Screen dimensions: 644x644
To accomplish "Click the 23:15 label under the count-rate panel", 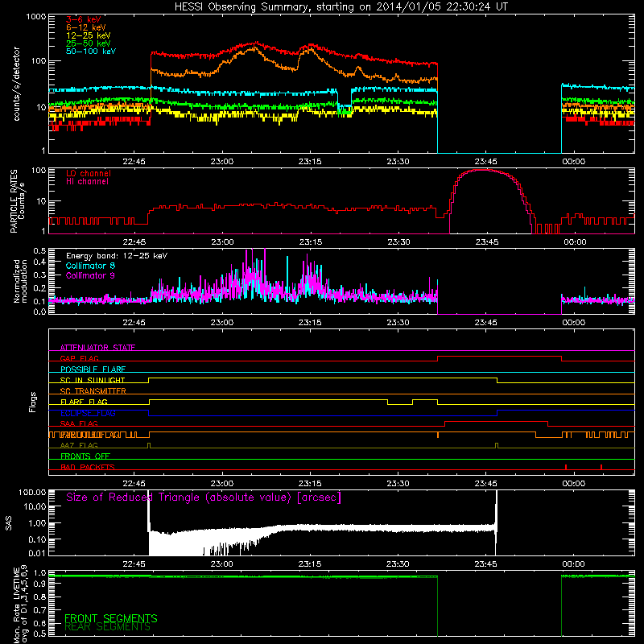I will tap(310, 162).
